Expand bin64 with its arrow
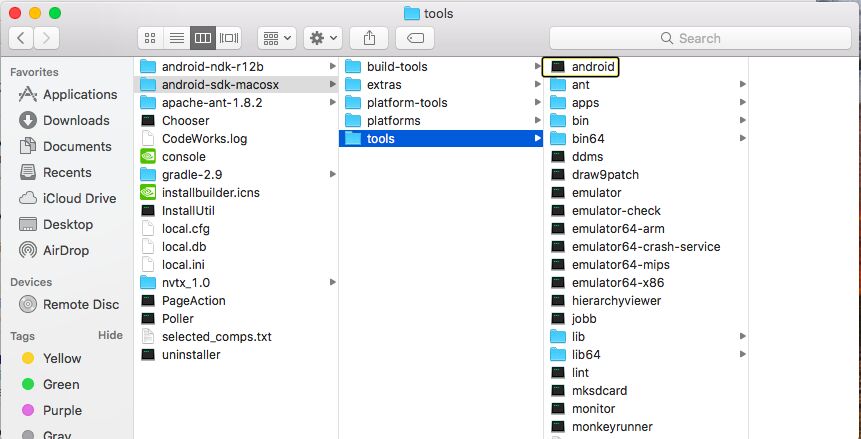861x439 pixels. [x=742, y=138]
